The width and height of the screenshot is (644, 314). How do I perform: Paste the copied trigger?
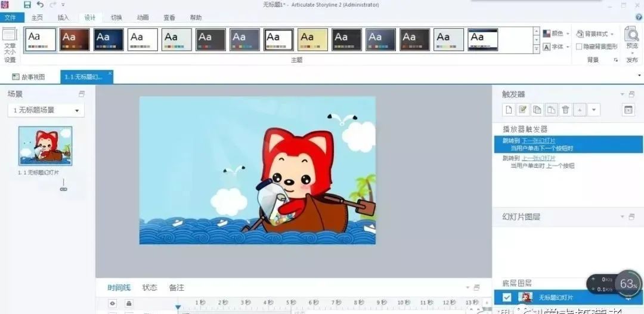pos(551,109)
